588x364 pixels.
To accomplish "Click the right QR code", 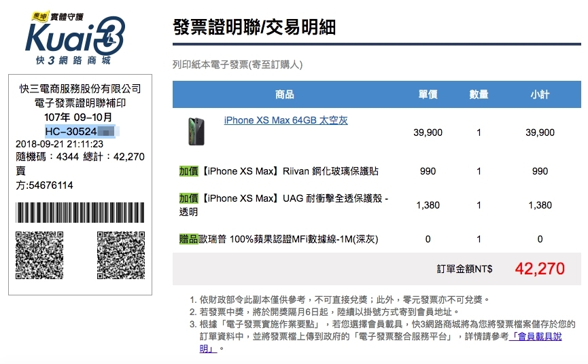I will point(121,255).
